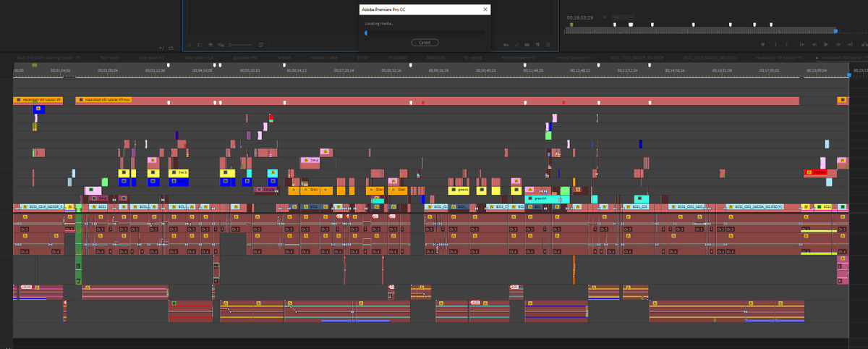Viewport: 868px width, 349px height.
Task: Select the long Hackintosh VM tutorial -FP.mov clip
Action: pyautogui.click(x=437, y=100)
